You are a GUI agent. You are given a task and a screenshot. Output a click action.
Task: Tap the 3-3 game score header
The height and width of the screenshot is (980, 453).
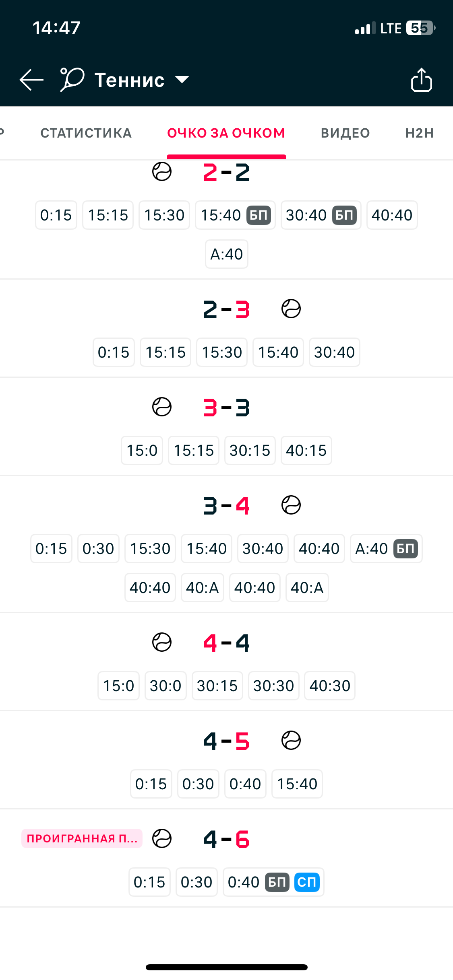point(226,408)
